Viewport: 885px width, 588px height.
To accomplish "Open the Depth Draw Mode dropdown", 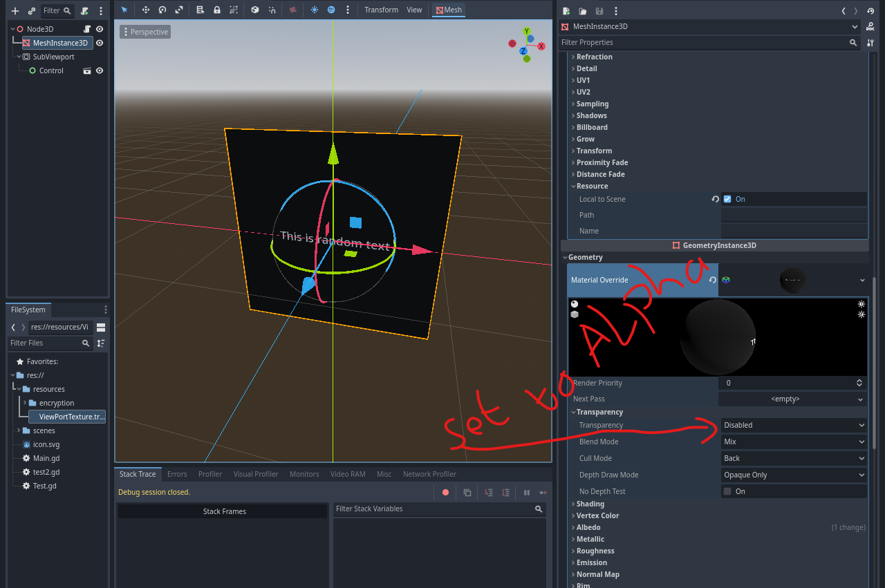I will pos(794,475).
